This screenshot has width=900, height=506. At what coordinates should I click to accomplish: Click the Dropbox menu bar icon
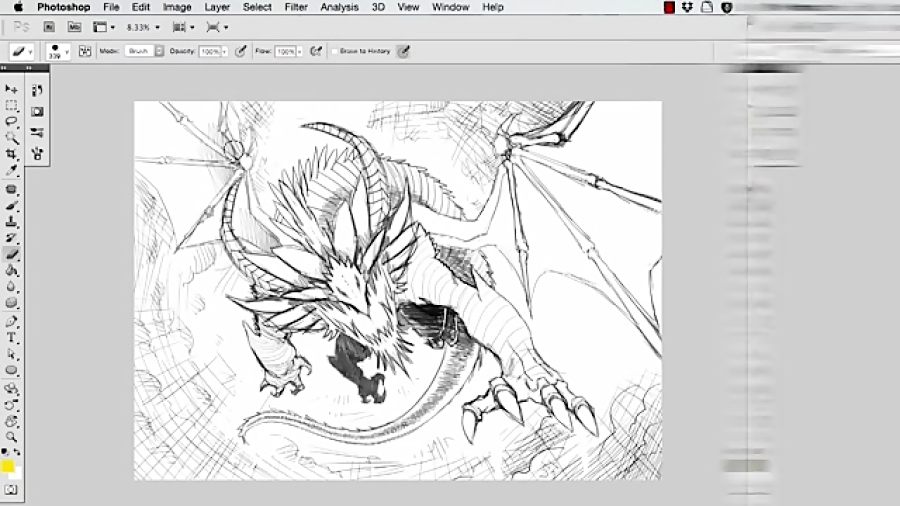687,7
